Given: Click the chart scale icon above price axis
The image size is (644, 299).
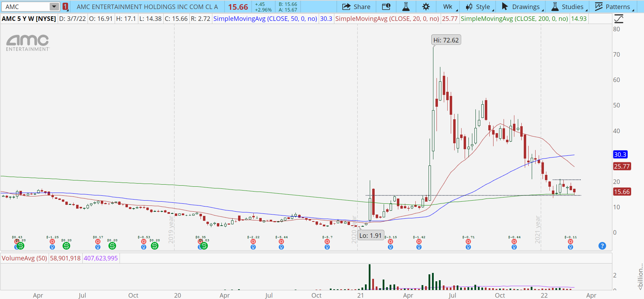Looking at the screenshot, I should (x=619, y=19).
